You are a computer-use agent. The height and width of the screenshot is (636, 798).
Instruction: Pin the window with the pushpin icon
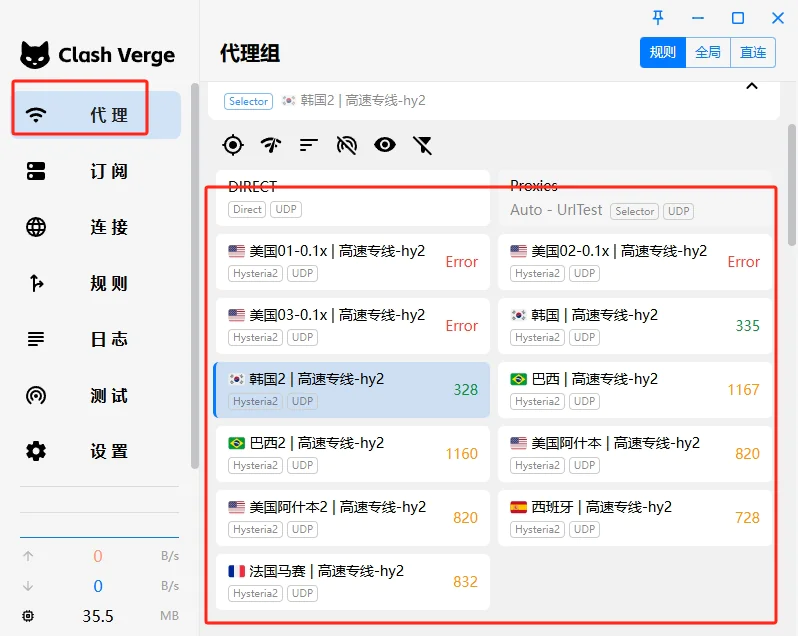tap(658, 18)
